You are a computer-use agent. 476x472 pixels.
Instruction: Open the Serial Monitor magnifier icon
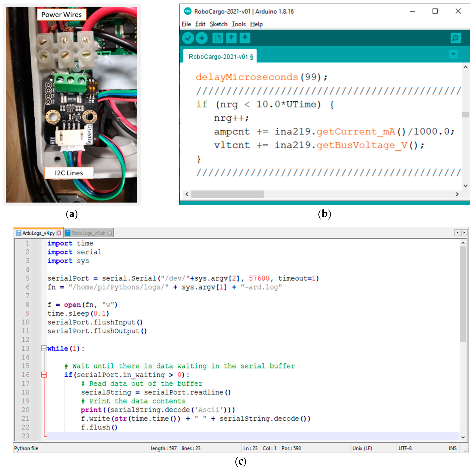(456, 38)
